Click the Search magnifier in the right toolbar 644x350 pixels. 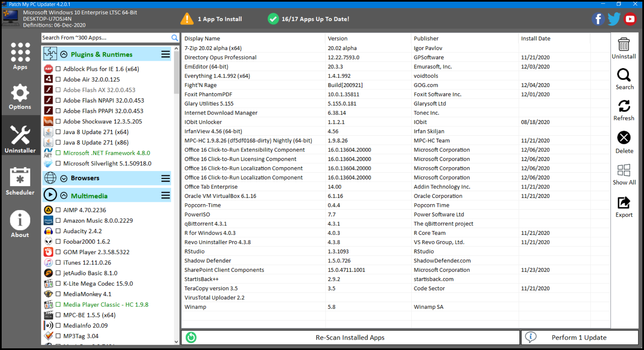(x=624, y=75)
